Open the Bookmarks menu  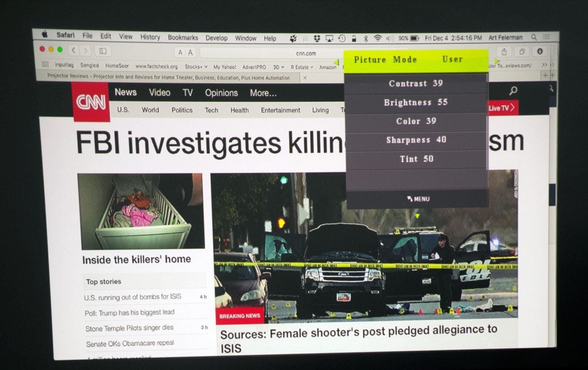183,37
